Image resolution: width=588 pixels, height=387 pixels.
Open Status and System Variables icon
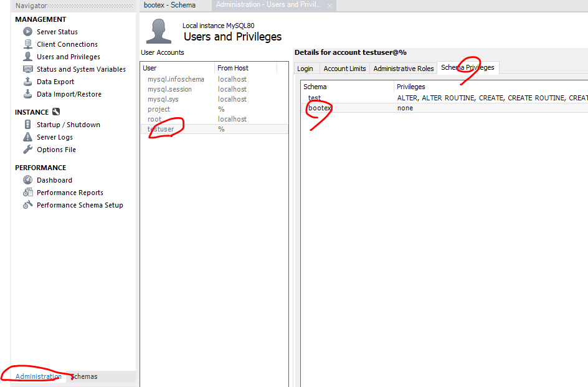[28, 69]
